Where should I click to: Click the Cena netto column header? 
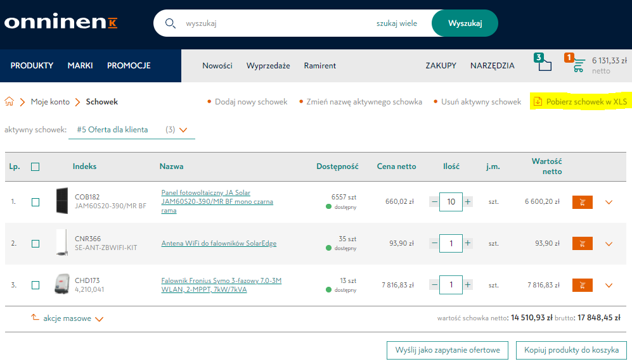[396, 166]
